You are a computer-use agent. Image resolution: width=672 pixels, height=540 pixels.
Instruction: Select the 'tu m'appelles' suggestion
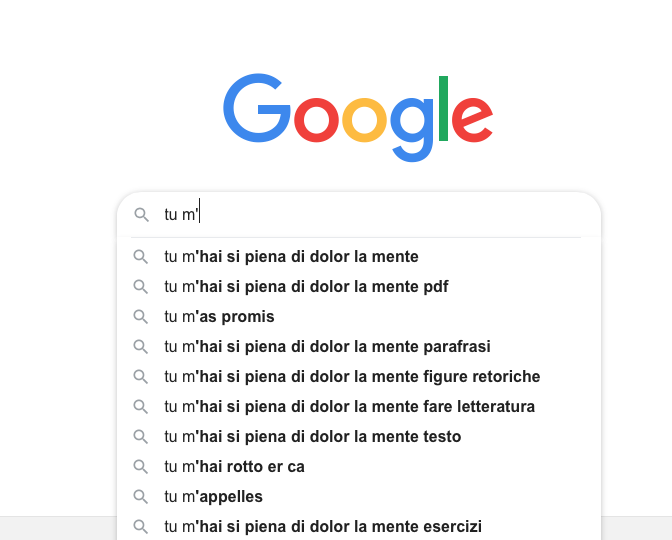point(359,497)
